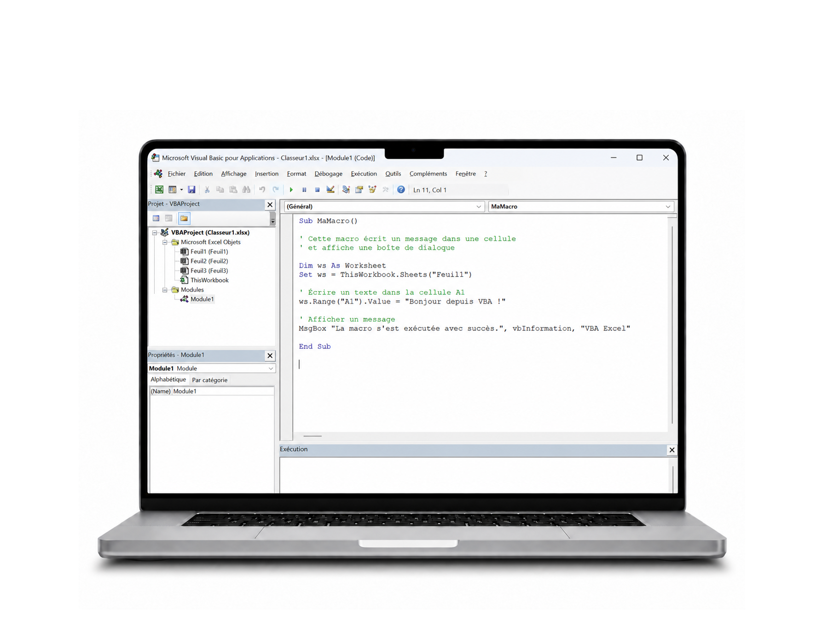Screen dimensions: 828x644
Task: Open the Outils menu
Action: 393,174
